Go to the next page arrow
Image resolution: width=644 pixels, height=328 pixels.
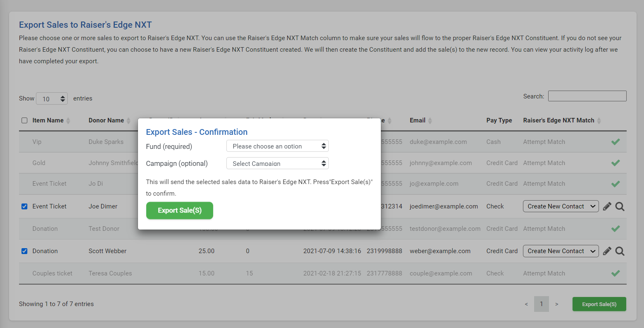[x=557, y=304]
